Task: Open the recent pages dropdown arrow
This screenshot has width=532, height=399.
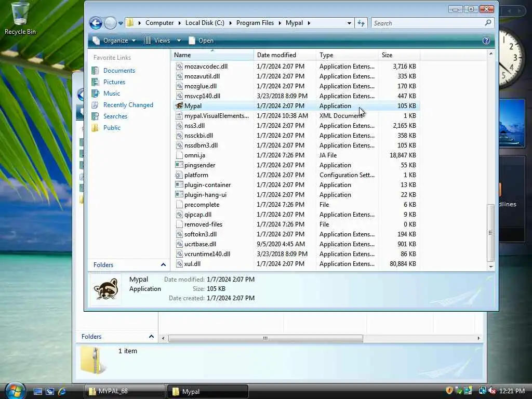Action: tap(121, 23)
